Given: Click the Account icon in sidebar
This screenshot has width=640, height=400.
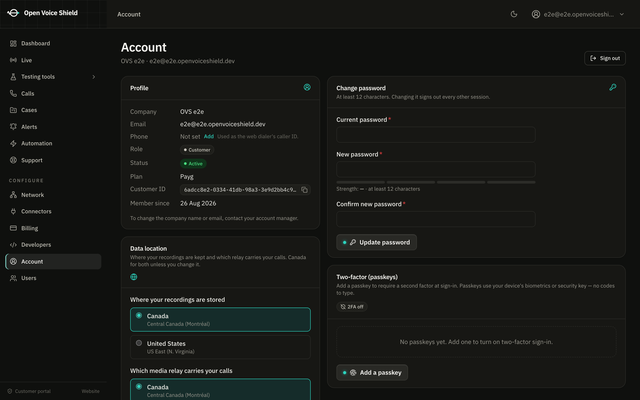Looking at the screenshot, I should pos(13,262).
